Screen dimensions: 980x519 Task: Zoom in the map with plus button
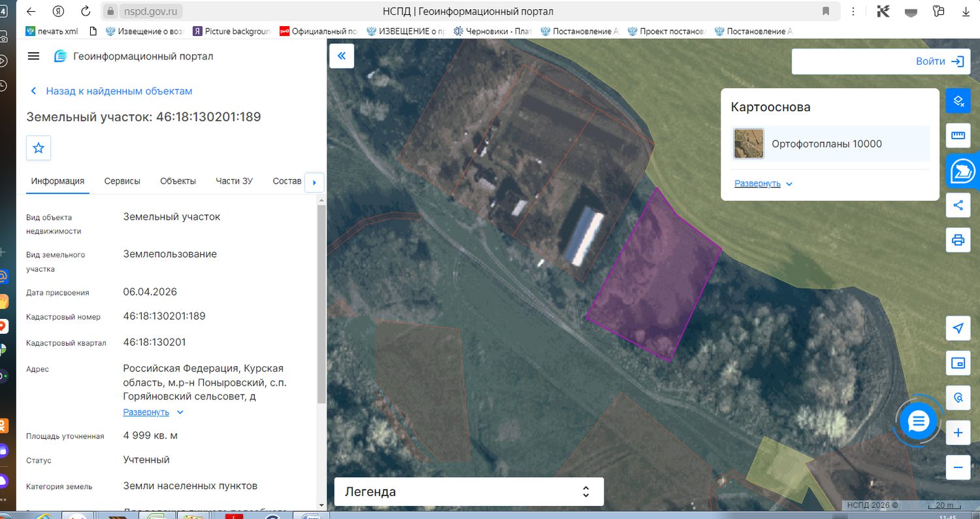[x=958, y=433]
